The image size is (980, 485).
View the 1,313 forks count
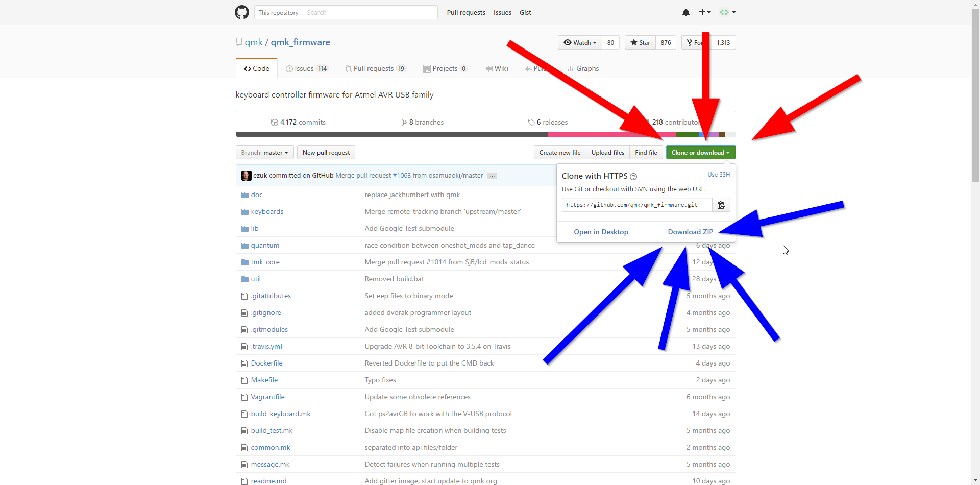click(x=723, y=43)
